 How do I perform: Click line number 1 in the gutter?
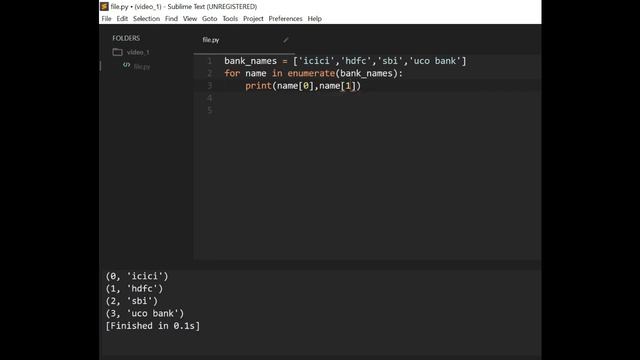(x=210, y=61)
